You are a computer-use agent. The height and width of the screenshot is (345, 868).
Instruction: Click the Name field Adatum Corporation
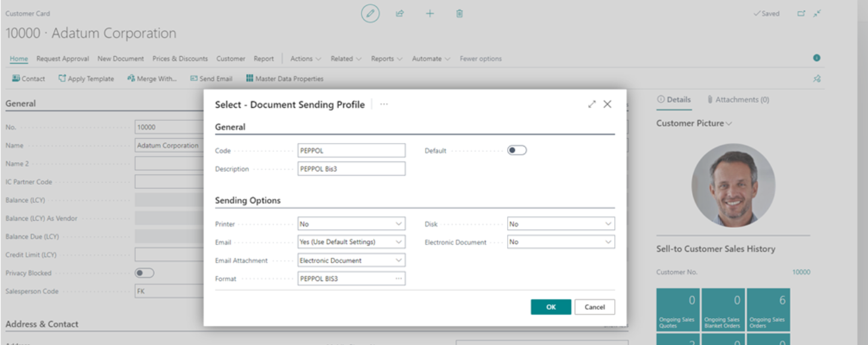169,145
